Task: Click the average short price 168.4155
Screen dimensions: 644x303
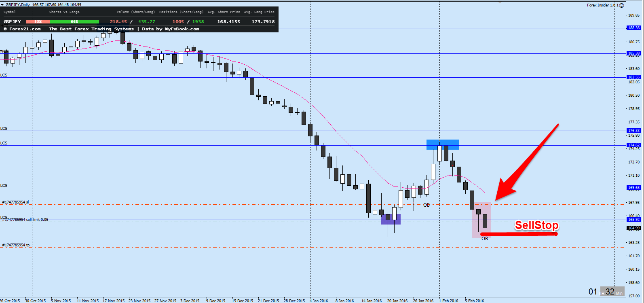Action: pyautogui.click(x=229, y=22)
